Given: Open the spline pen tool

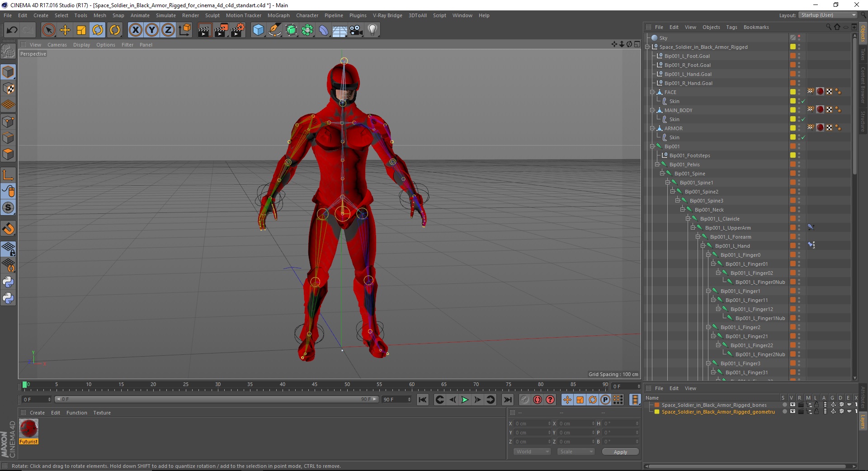Looking at the screenshot, I should tap(274, 30).
